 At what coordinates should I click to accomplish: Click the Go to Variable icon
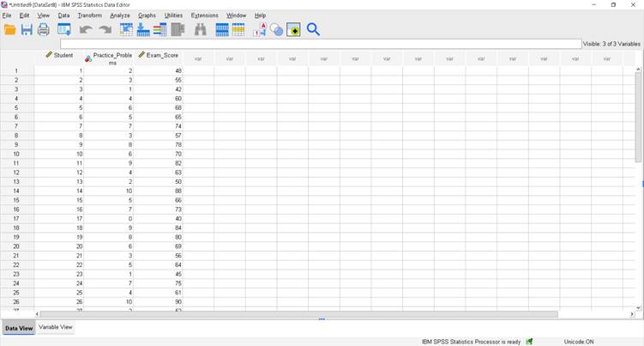click(143, 30)
